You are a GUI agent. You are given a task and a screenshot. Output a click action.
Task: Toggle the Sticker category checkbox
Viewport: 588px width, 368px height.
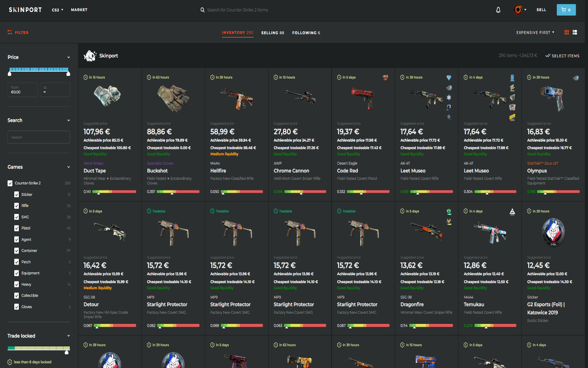17,195
